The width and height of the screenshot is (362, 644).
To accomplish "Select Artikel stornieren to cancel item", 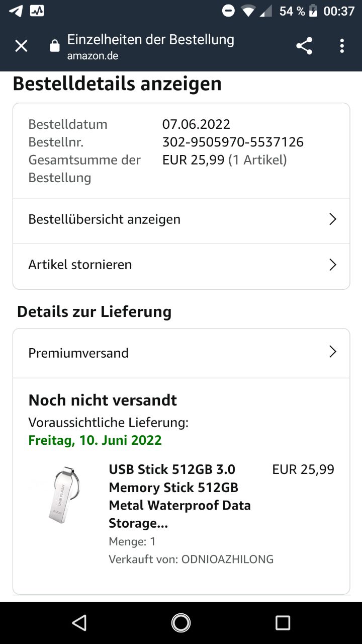I will (80, 265).
